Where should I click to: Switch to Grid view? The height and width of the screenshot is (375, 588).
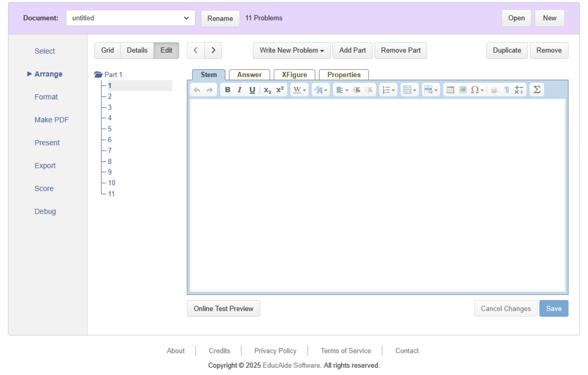pos(108,50)
